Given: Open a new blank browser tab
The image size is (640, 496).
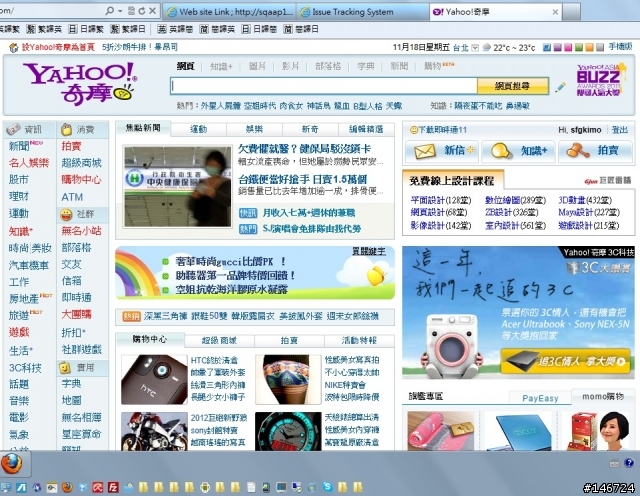Looking at the screenshot, I should tap(571, 12).
